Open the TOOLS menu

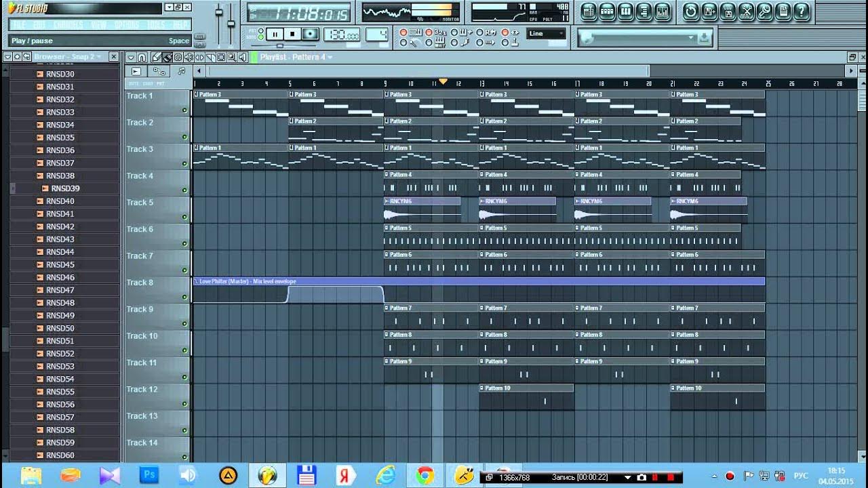(156, 25)
